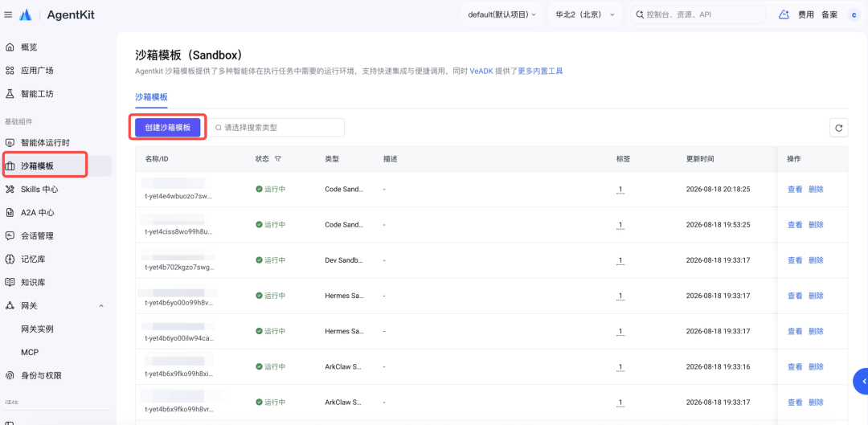Focus the 请选择搜索类型 search box

click(x=276, y=127)
